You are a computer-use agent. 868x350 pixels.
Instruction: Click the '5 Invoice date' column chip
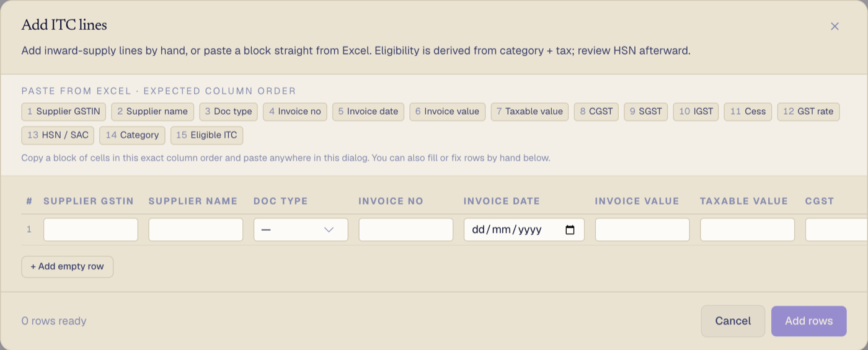pos(368,112)
